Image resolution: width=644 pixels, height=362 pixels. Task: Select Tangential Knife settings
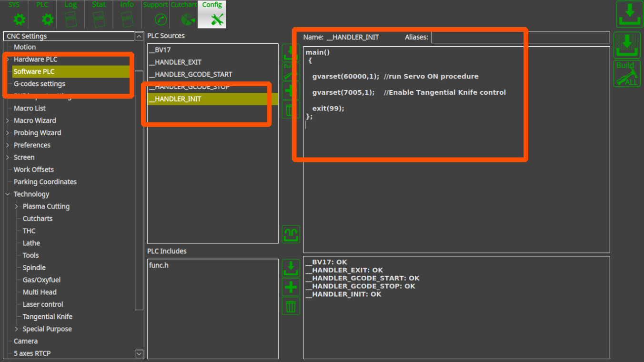point(48,317)
